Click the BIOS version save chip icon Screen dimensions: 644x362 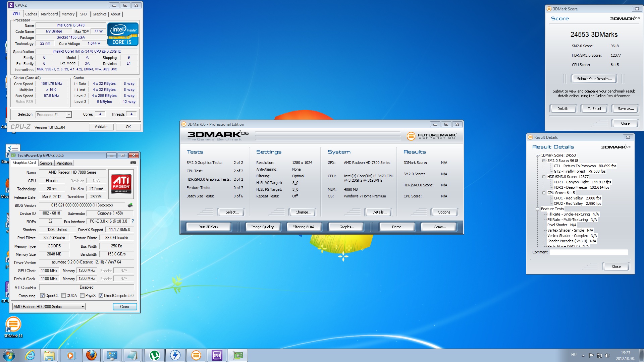[130, 205]
